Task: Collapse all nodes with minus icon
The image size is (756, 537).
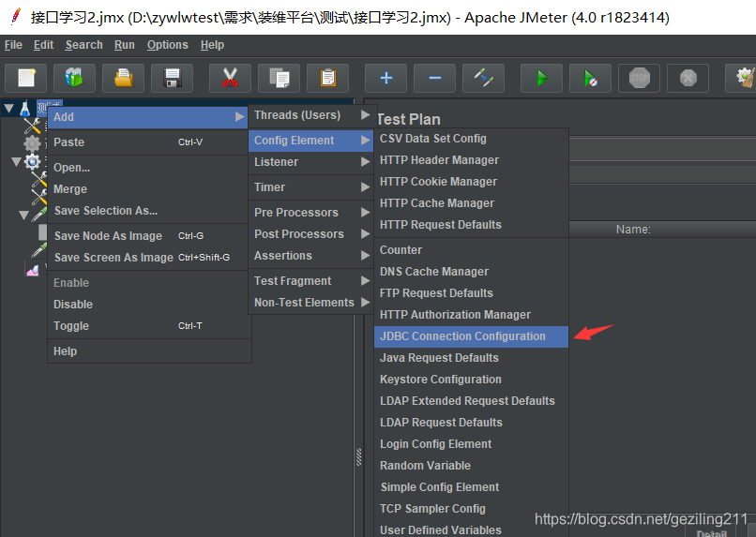Action: click(435, 78)
